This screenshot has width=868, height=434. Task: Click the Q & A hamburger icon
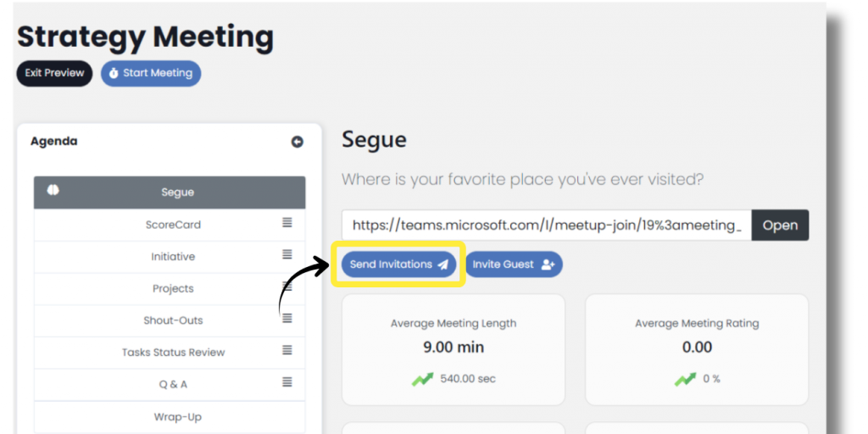(x=287, y=382)
